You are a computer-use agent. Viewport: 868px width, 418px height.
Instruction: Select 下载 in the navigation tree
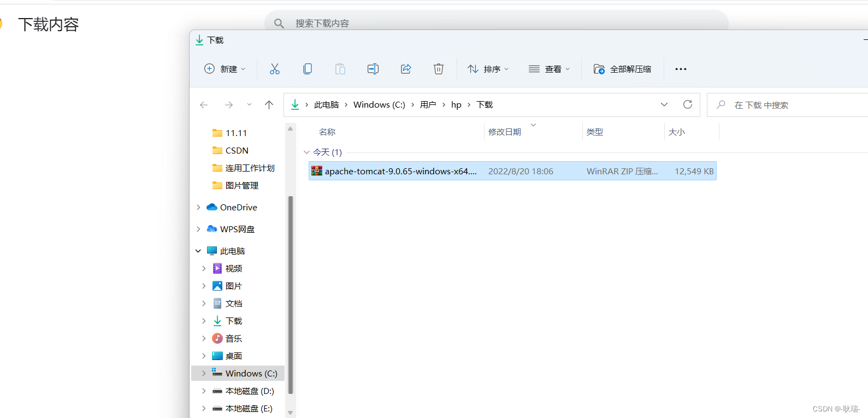(x=234, y=321)
